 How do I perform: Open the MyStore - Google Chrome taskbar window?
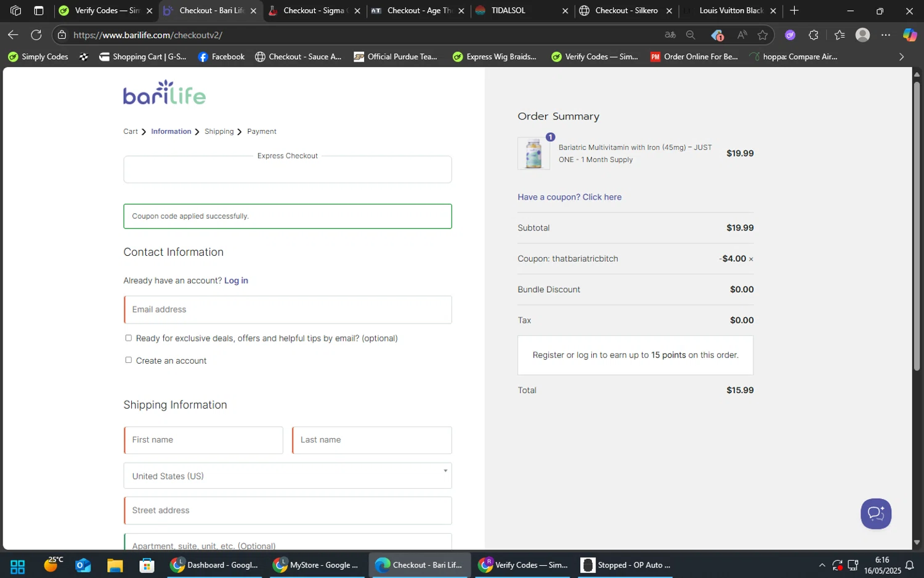coord(317,565)
